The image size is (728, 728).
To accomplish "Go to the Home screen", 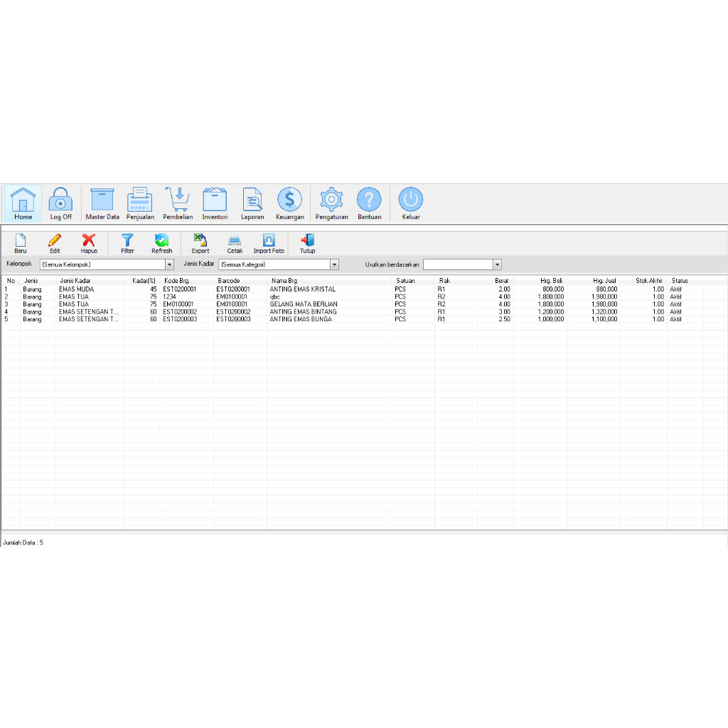I will [x=23, y=203].
